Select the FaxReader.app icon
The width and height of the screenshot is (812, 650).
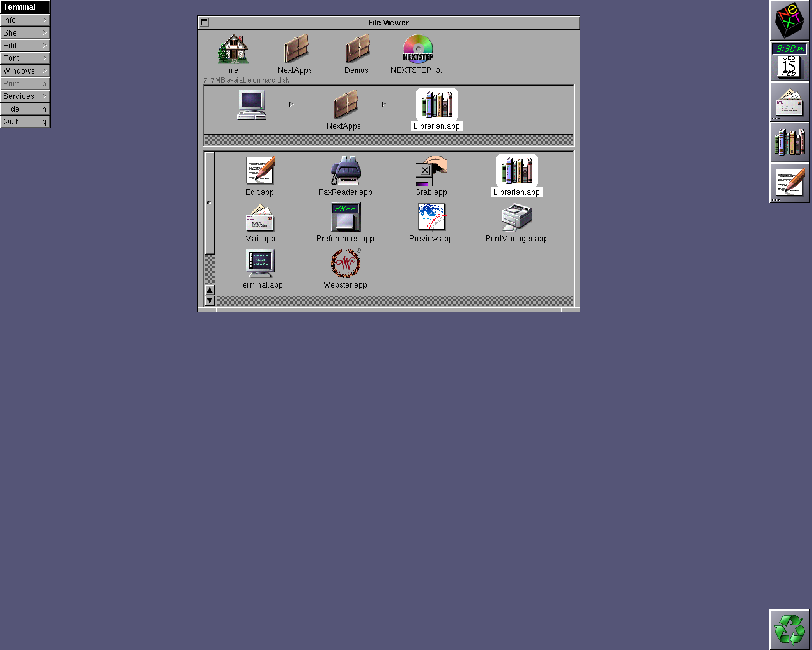[x=346, y=171]
